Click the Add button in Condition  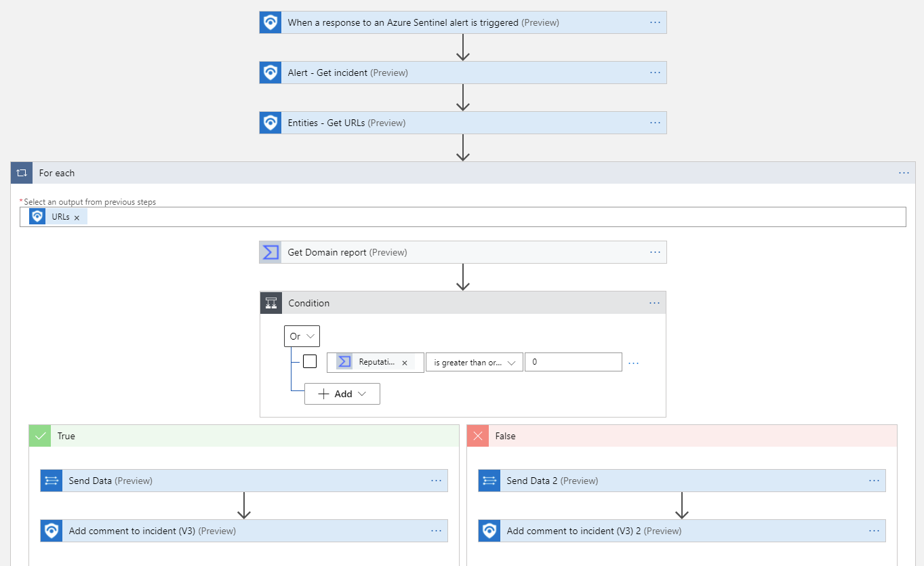coord(342,394)
